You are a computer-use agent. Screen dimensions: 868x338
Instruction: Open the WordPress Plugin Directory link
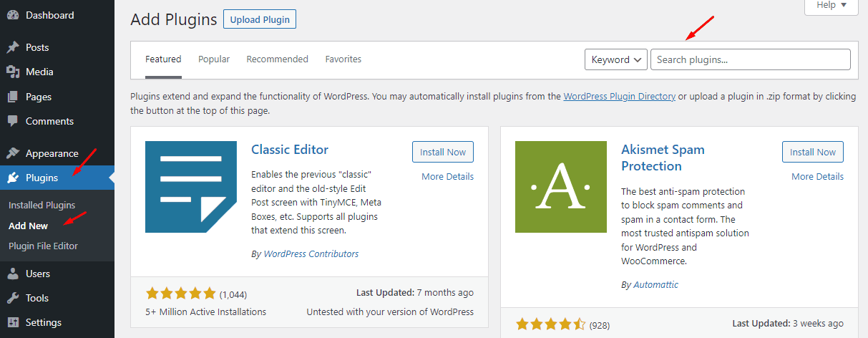tap(619, 97)
